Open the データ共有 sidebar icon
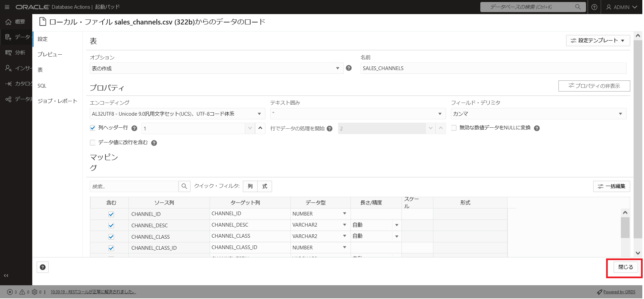The width and height of the screenshot is (644, 299). click(8, 99)
